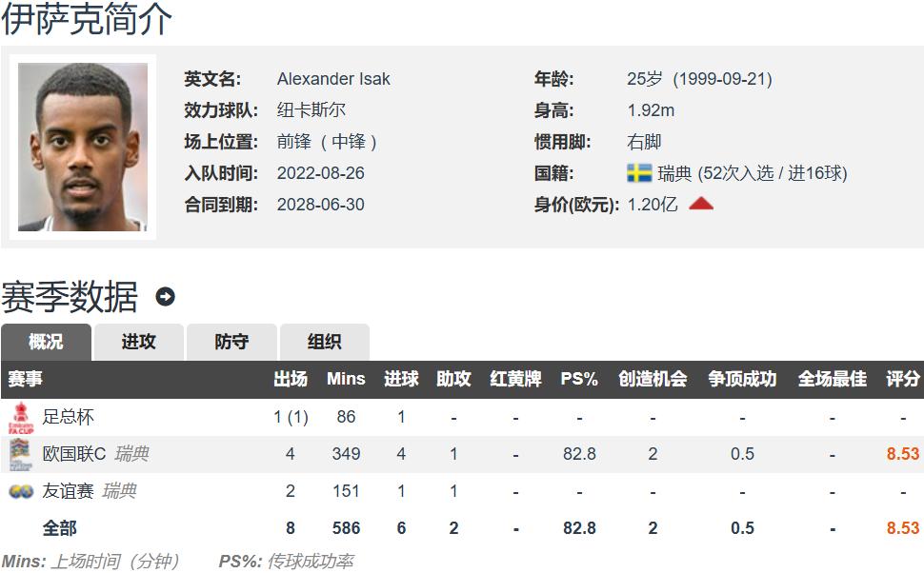Click the Swedish flag icon
This screenshot has width=924, height=573.
click(639, 173)
